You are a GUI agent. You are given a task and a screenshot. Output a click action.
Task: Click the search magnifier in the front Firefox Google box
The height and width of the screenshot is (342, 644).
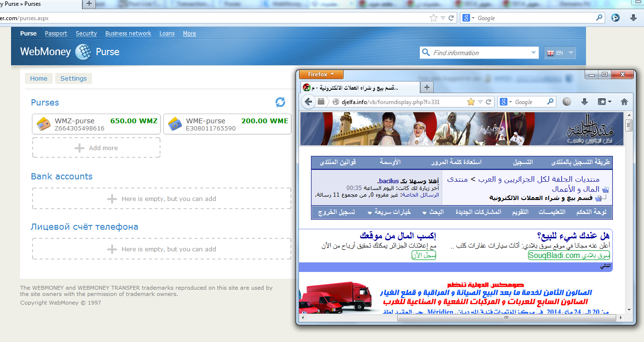coord(551,102)
